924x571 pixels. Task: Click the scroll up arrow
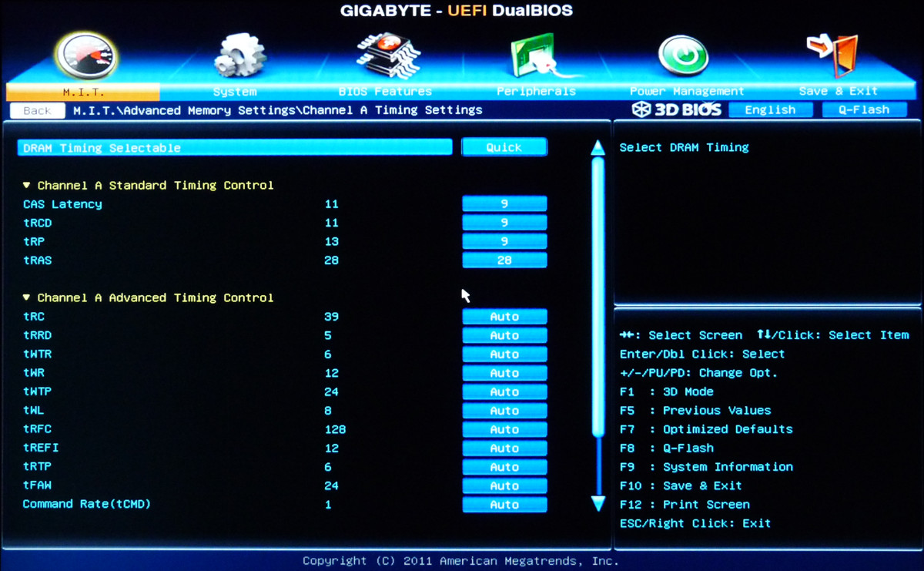click(598, 148)
